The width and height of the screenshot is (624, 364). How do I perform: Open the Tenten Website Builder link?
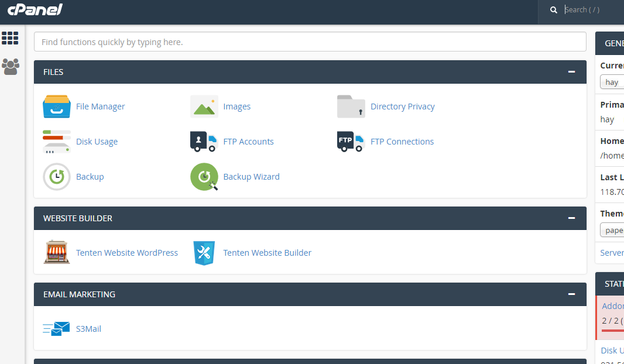point(268,253)
